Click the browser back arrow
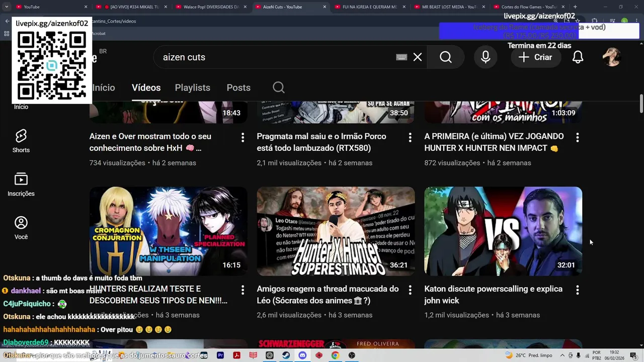Image resolution: width=644 pixels, height=362 pixels. pyautogui.click(x=7, y=21)
